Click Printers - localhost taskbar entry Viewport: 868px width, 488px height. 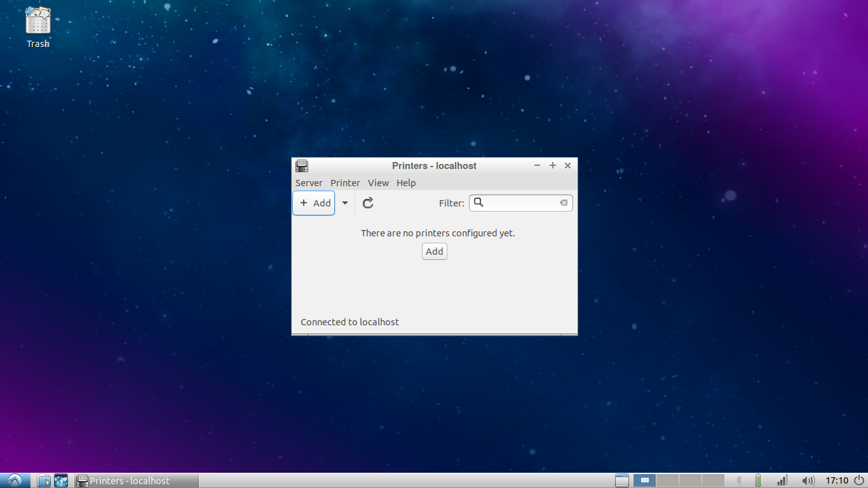click(x=137, y=481)
